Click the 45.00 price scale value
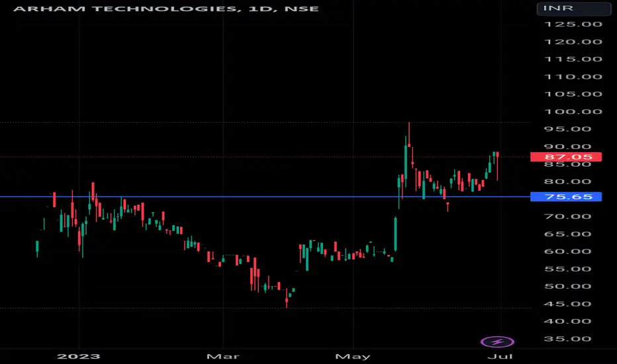Screen dimensions: 617x364 (567, 304)
